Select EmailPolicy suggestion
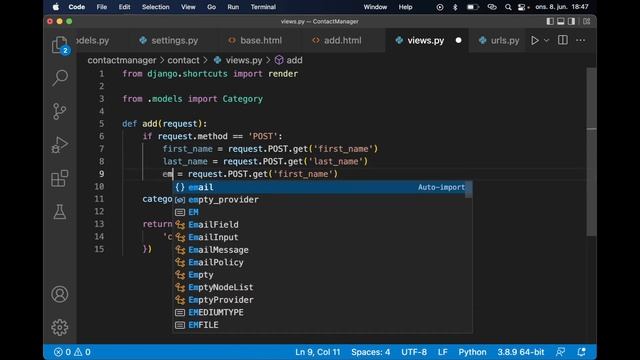 (322, 262)
